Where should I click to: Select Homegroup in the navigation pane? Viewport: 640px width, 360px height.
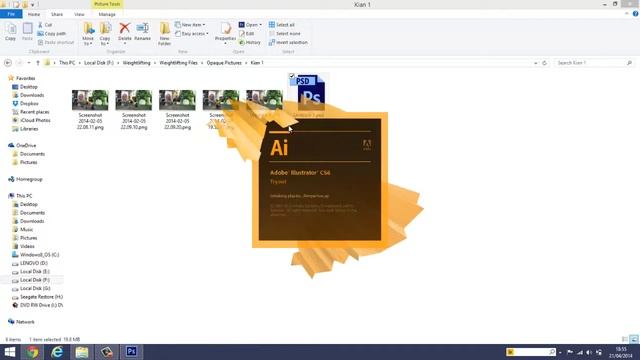29,179
